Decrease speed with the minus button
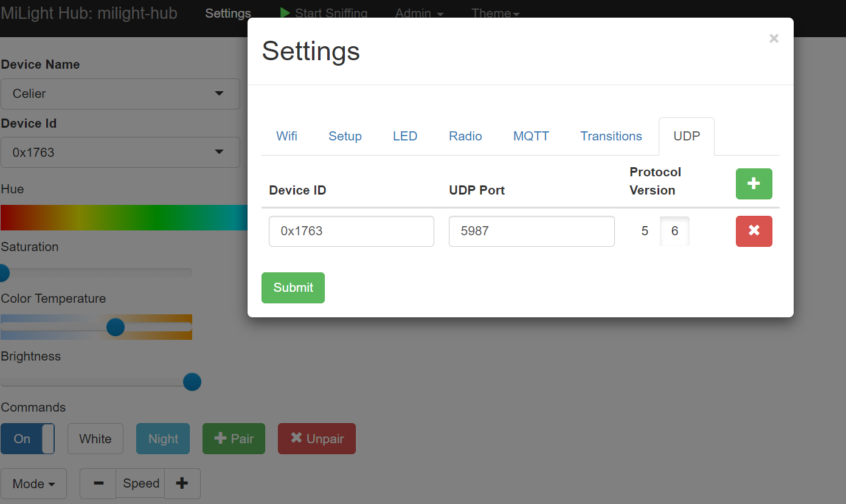Viewport: 846px width, 504px height. 98,483
